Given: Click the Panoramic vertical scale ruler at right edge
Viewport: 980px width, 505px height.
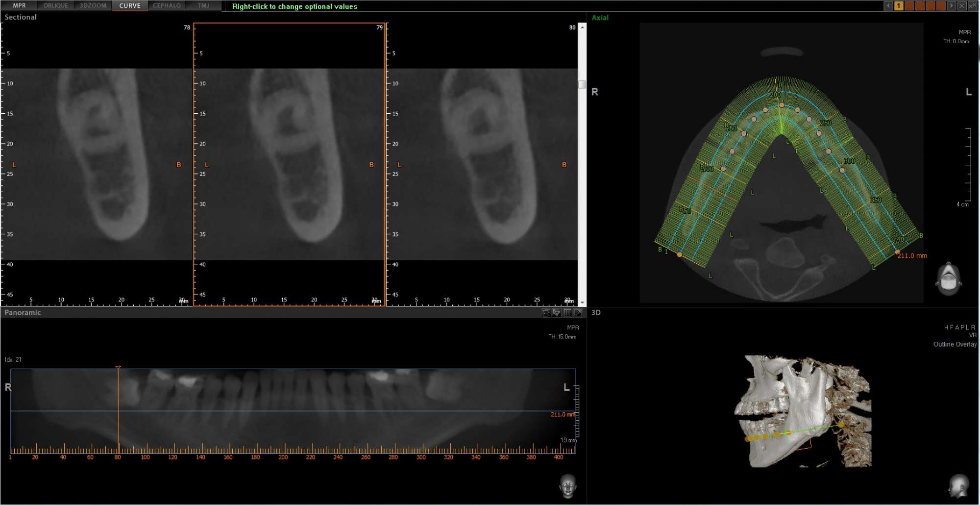Looking at the screenshot, I should (x=577, y=411).
